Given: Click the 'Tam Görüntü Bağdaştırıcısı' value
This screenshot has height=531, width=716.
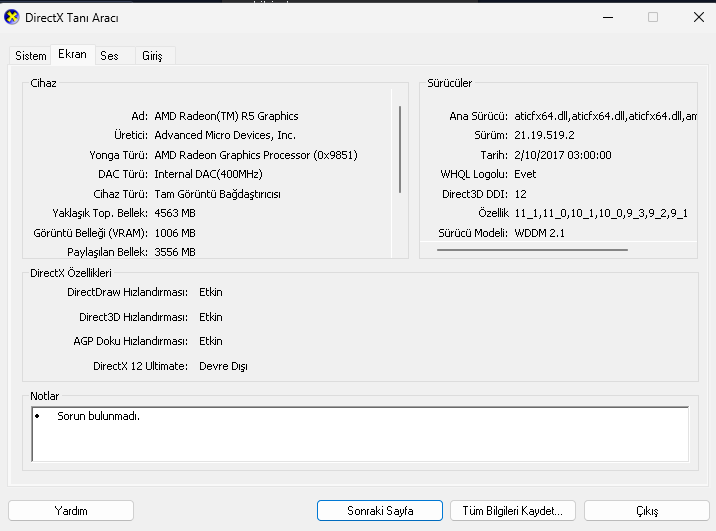Looking at the screenshot, I should [217, 194].
